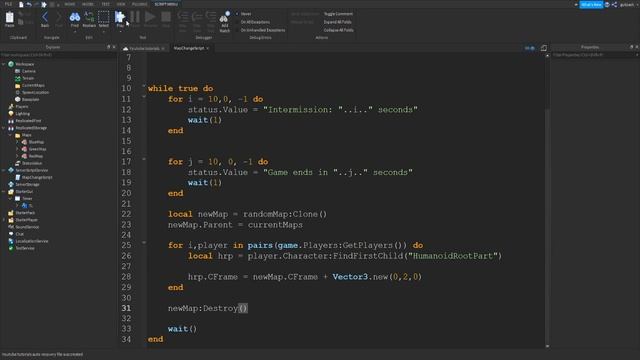Collapse the ServerScriptService node
This screenshot has width=640, height=360.
4,170
